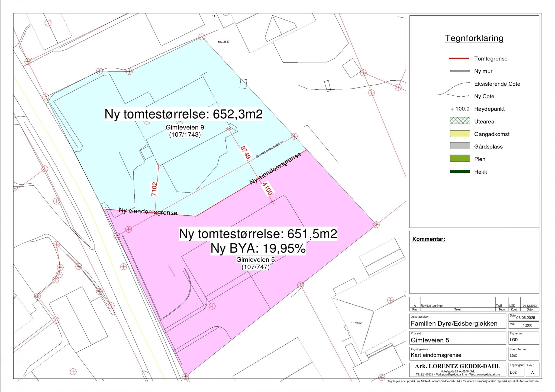Viewport: 555px width, 392px height.
Task: Click 'Ark. LORENTZ GEDDE-DAHL' firm name
Action: 457,366
